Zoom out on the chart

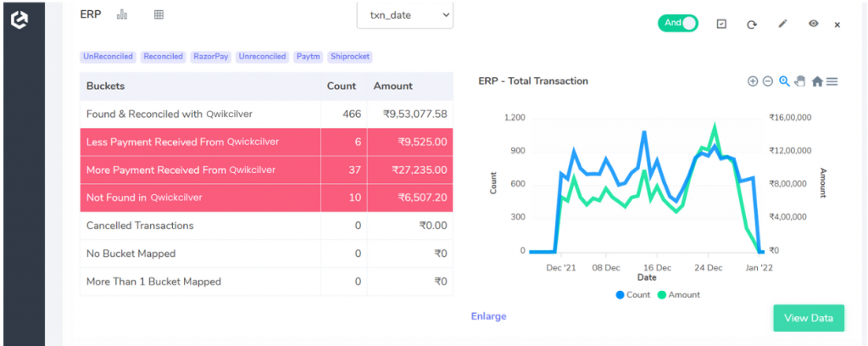pos(768,81)
